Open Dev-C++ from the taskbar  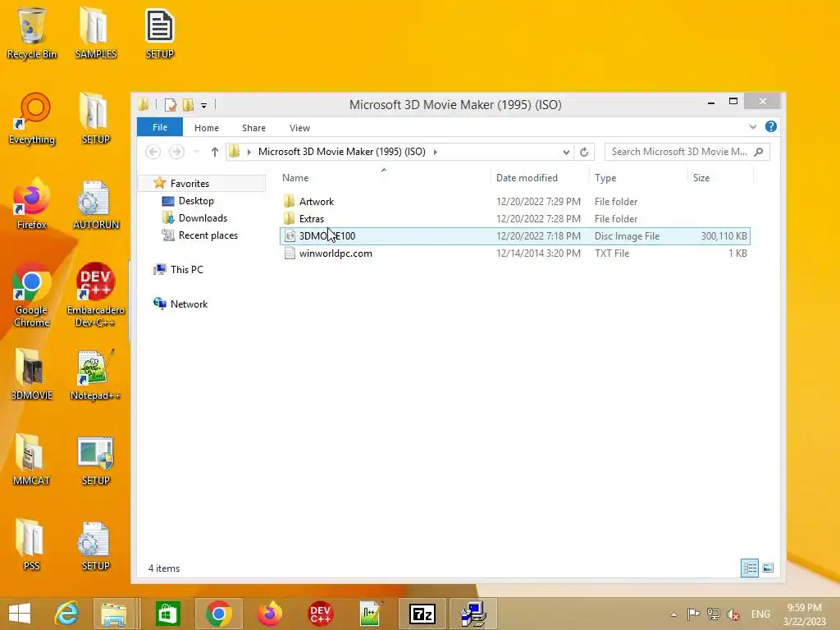[321, 614]
